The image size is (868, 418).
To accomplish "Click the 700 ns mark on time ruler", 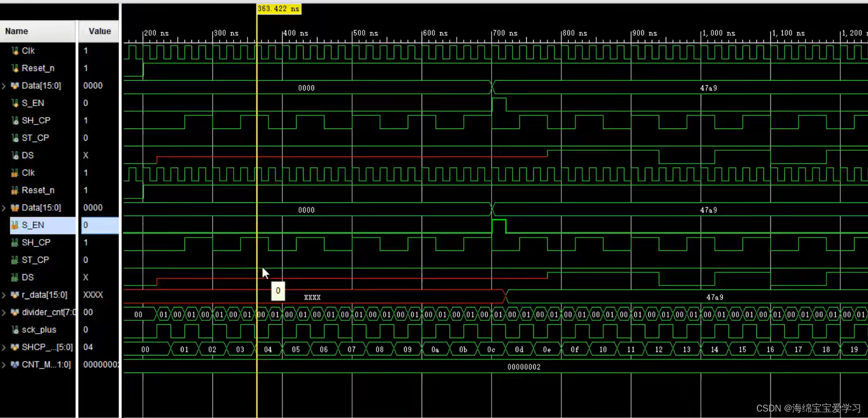I will (x=505, y=33).
